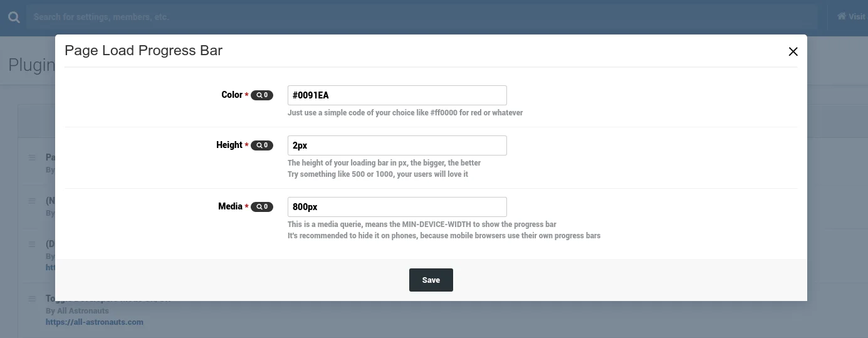Click the search badge next to Color

262,95
